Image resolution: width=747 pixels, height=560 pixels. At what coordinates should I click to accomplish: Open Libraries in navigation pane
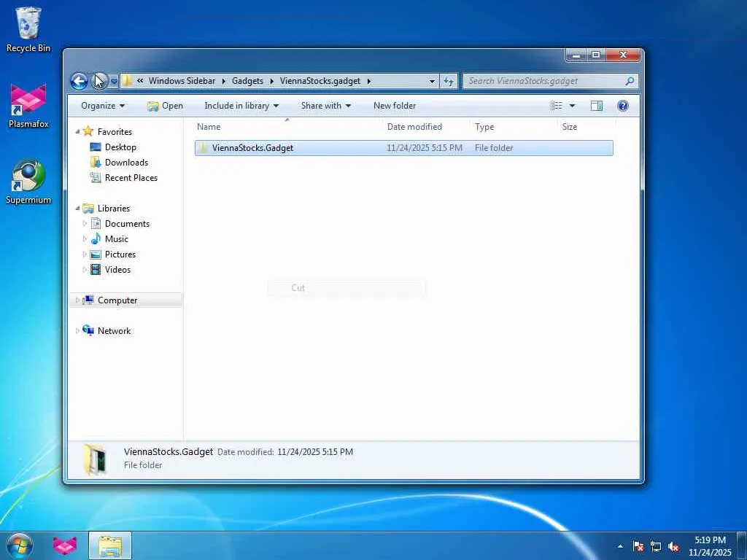(x=113, y=208)
